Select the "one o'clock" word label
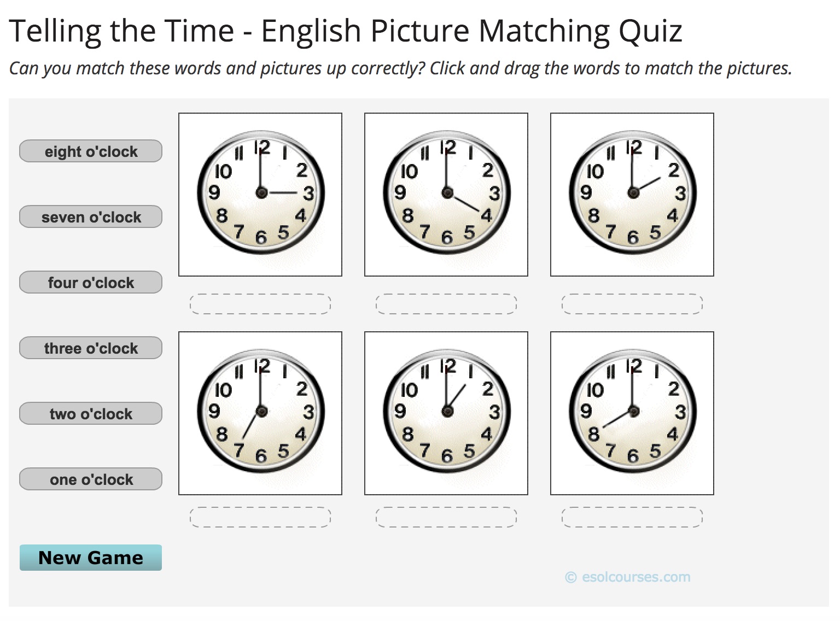The height and width of the screenshot is (621, 840). point(91,479)
